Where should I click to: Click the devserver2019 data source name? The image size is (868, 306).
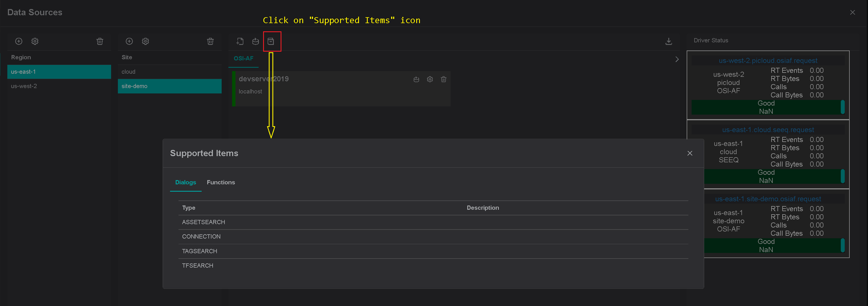pyautogui.click(x=264, y=79)
